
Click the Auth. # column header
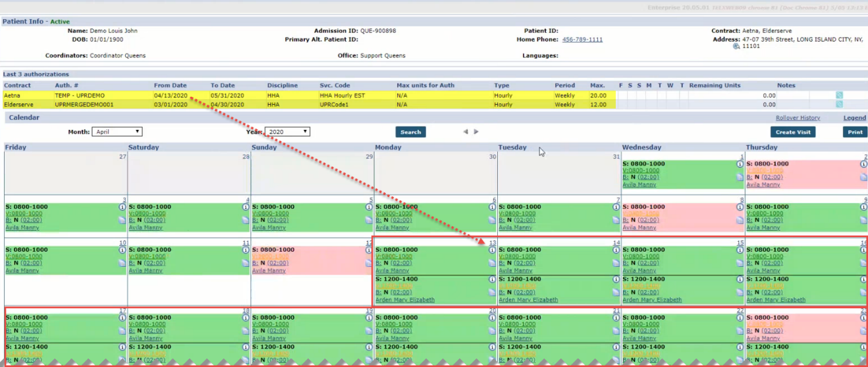tap(67, 86)
